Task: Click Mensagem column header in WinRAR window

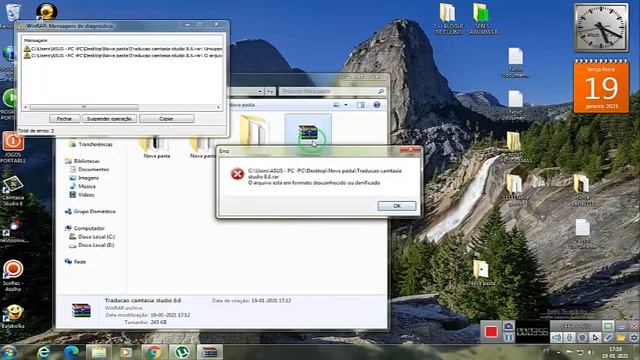Action: pyautogui.click(x=36, y=40)
